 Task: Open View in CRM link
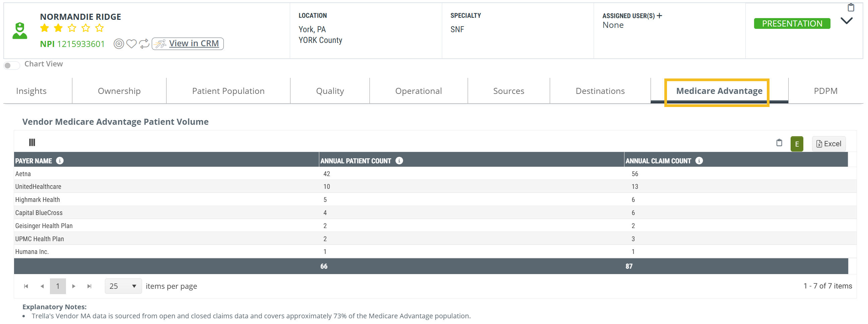click(188, 44)
